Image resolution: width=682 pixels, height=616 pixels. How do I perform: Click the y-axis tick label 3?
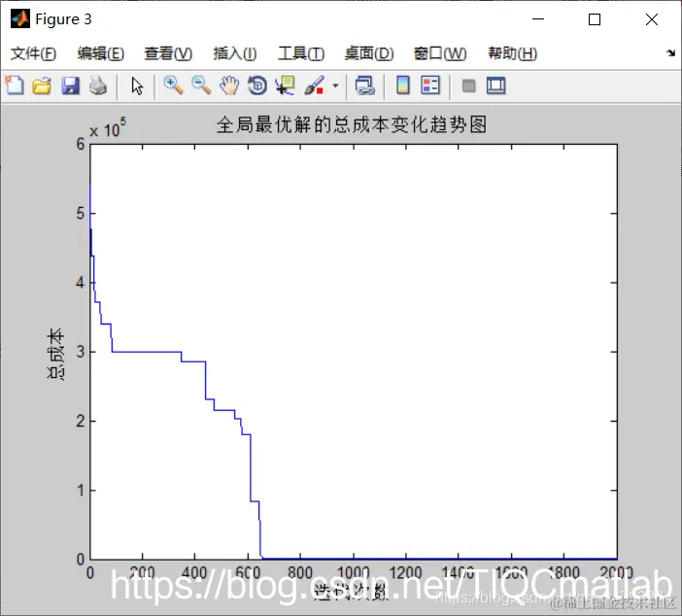coord(81,352)
